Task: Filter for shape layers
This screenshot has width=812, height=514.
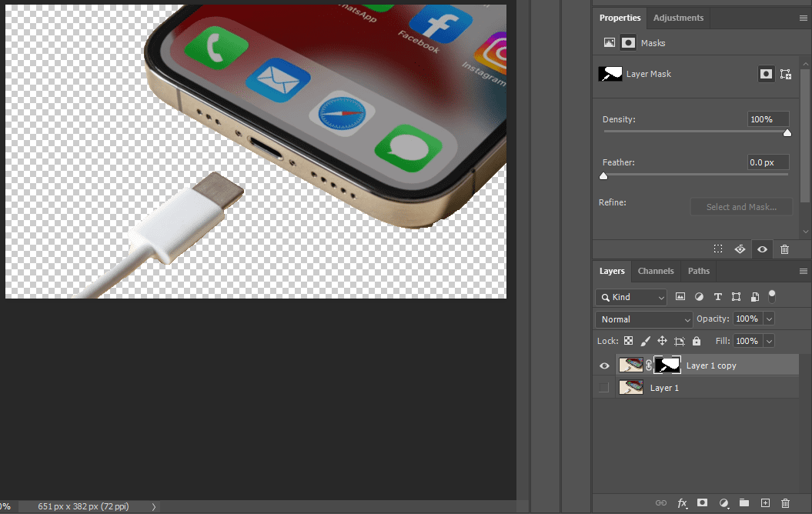Action: pyautogui.click(x=736, y=296)
